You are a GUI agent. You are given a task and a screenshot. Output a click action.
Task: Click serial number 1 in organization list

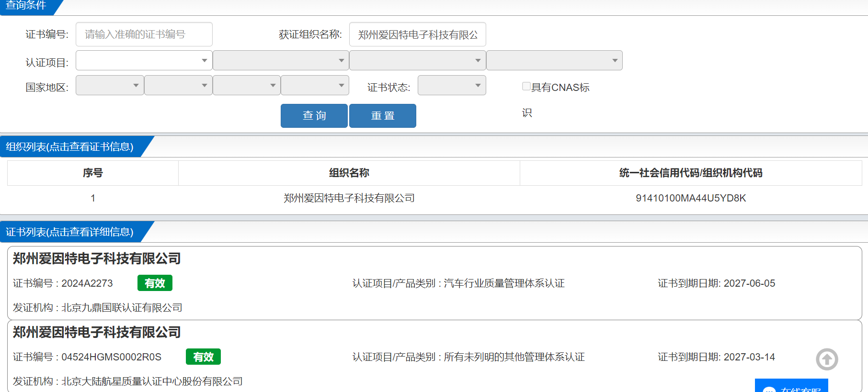[93, 198]
